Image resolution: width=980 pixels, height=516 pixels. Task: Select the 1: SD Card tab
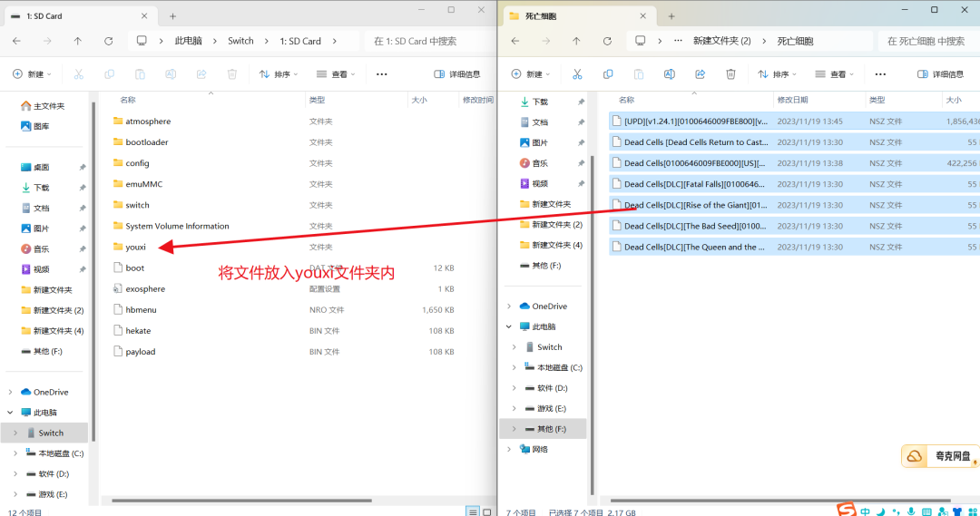[80, 16]
